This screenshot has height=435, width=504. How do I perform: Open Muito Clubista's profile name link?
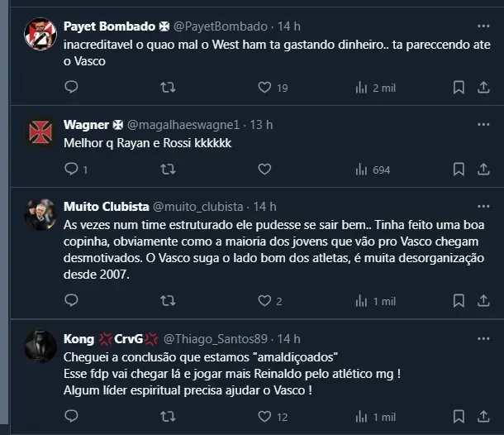107,206
